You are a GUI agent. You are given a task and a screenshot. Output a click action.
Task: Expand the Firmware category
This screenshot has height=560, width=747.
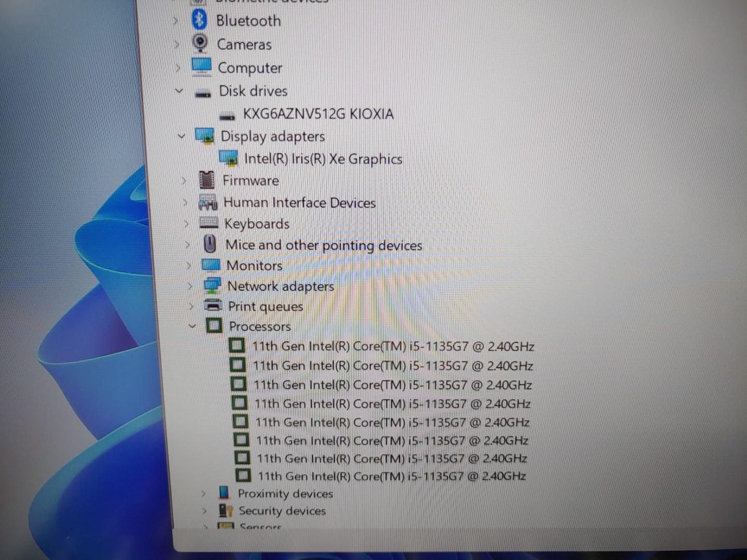[184, 180]
